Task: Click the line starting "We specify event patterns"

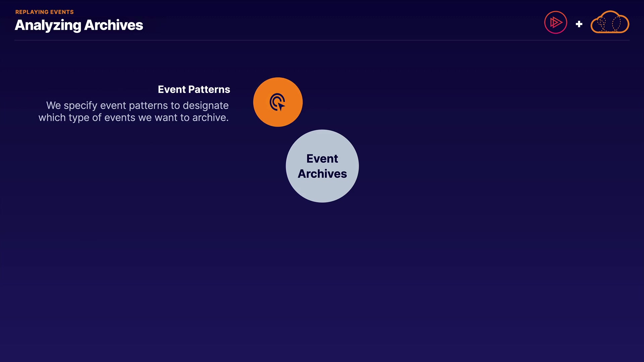Action: (137, 106)
